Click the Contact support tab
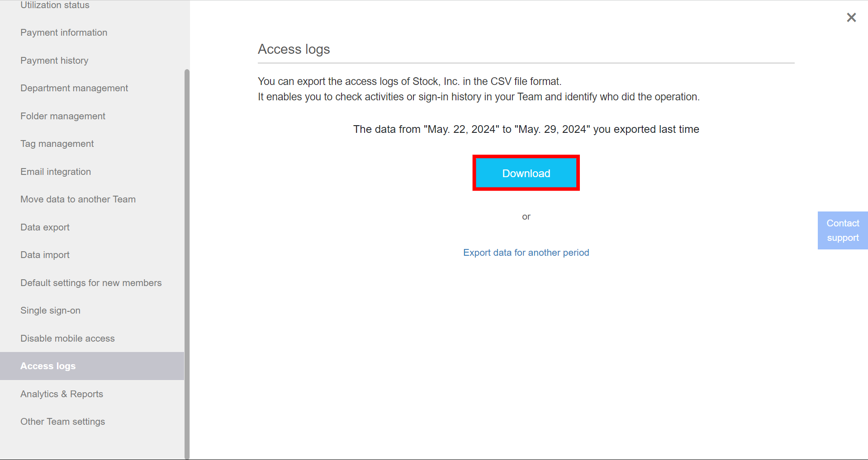 click(842, 230)
